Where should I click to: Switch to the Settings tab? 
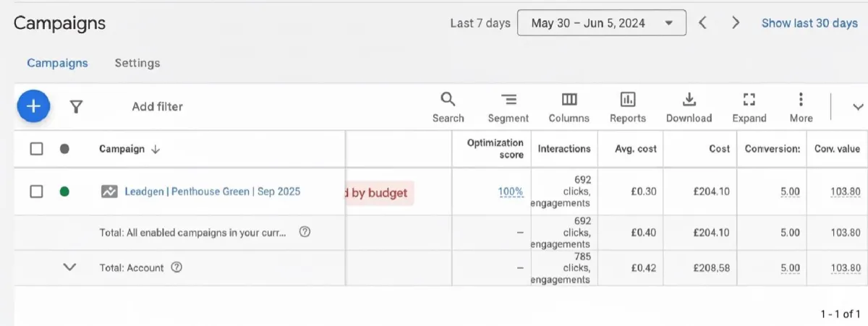[x=137, y=63]
